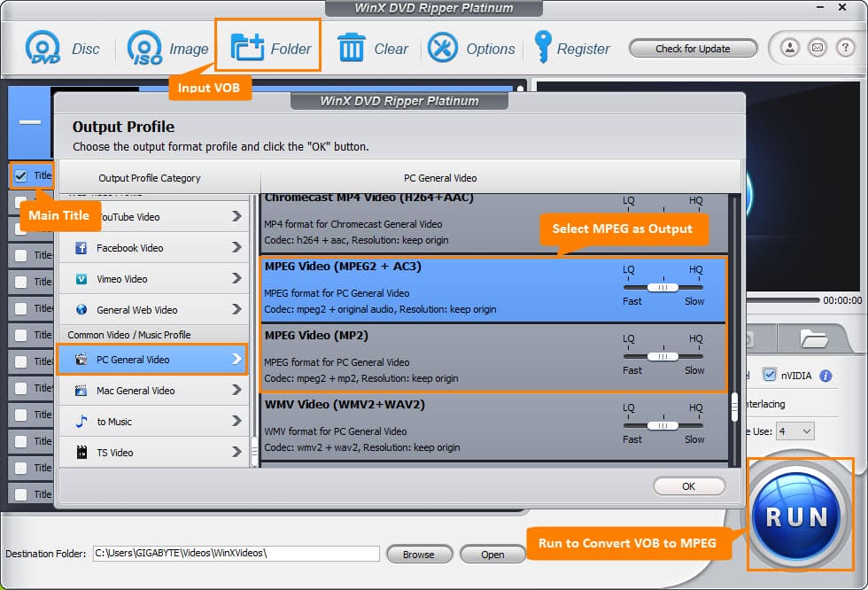Adjust quality slider for WMV Video

tap(663, 425)
